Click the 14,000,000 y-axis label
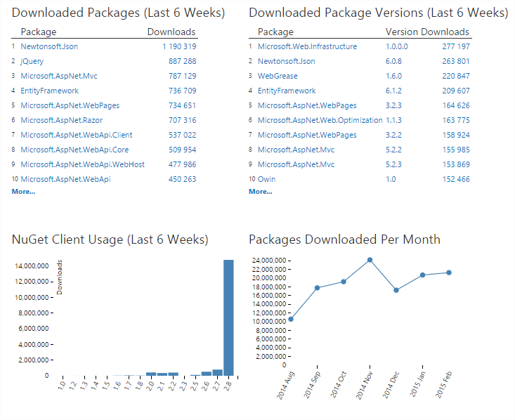Image resolution: width=515 pixels, height=420 pixels. [32, 266]
